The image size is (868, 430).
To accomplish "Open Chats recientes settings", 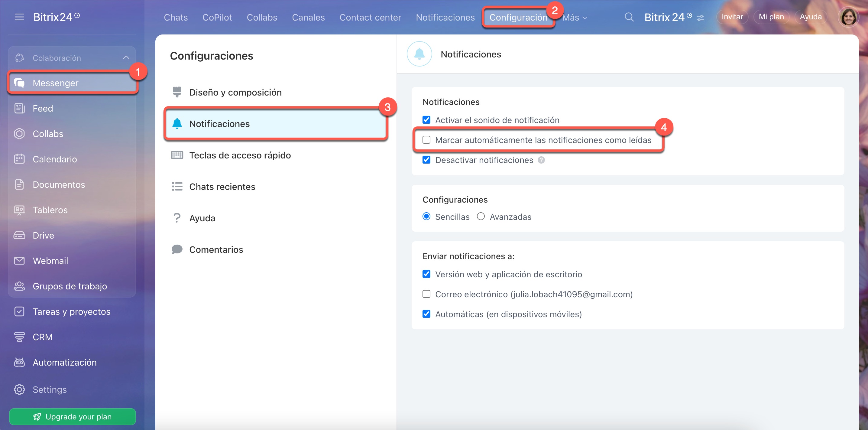I will (x=276, y=187).
